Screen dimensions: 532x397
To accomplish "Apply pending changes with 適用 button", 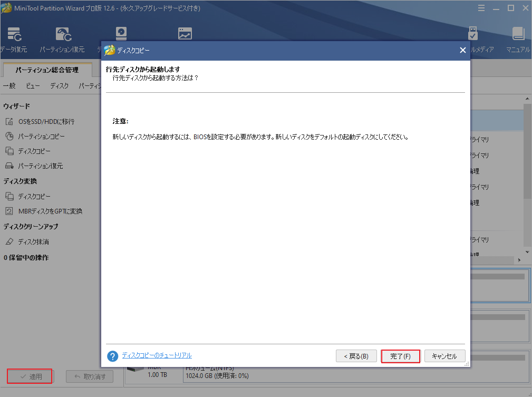I will pos(29,375).
